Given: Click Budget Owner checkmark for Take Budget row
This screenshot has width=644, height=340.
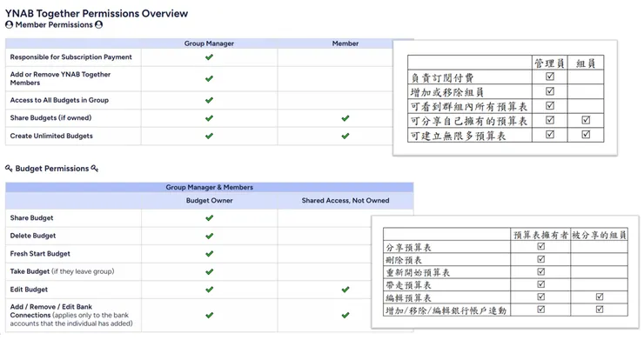Looking at the screenshot, I should pos(209,272).
